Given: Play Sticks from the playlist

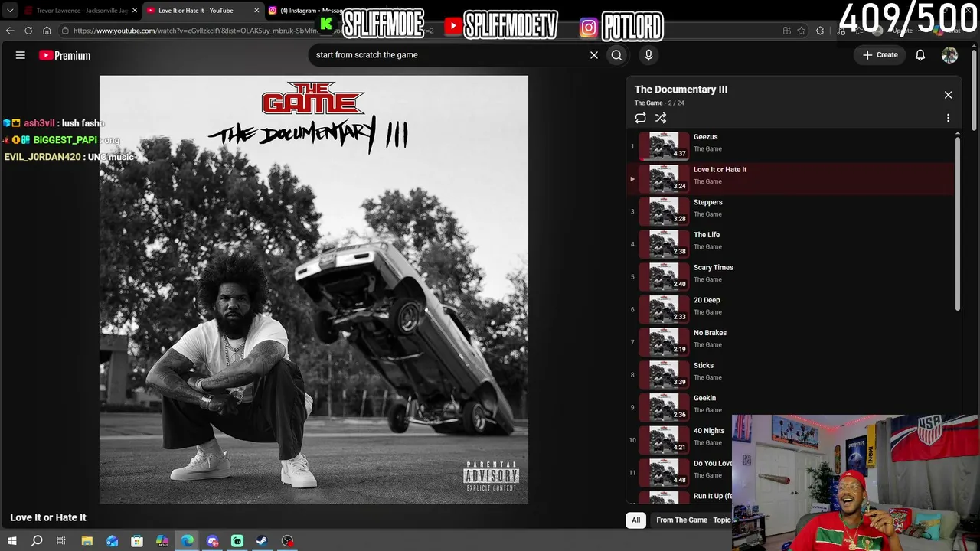Looking at the screenshot, I should [x=791, y=374].
